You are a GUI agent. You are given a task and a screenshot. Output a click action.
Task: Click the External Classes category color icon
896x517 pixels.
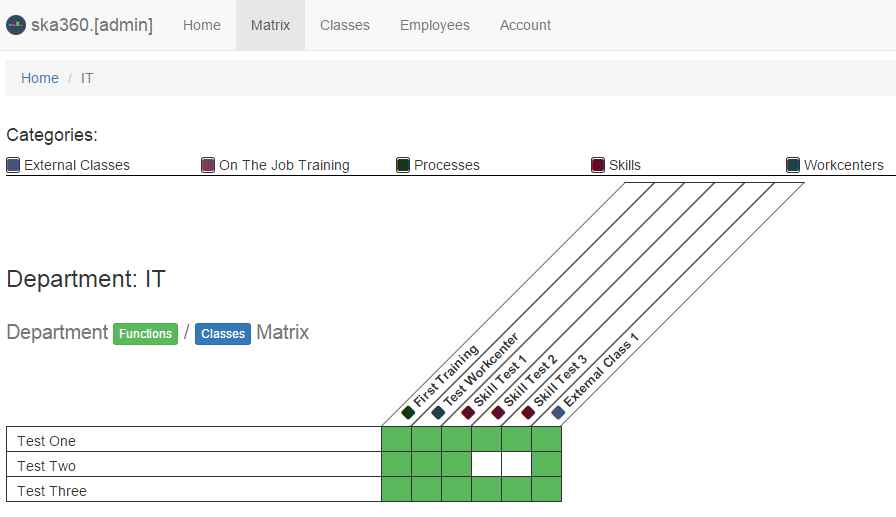tap(13, 165)
